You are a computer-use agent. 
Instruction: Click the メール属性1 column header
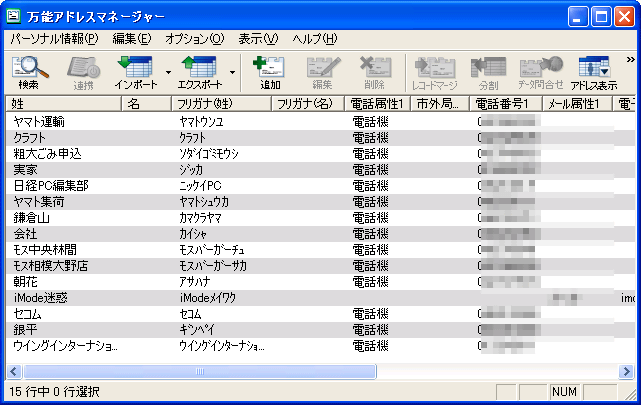(x=577, y=104)
